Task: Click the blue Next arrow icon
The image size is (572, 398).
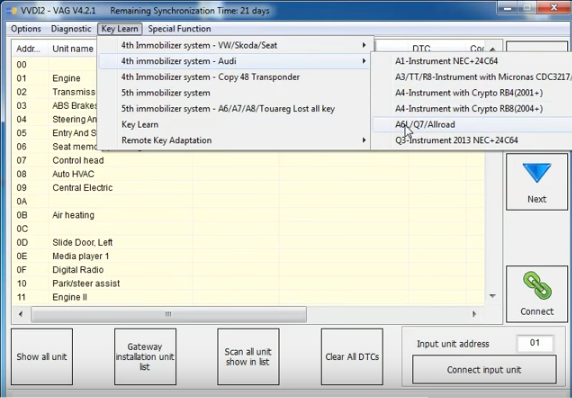Action: [x=537, y=173]
